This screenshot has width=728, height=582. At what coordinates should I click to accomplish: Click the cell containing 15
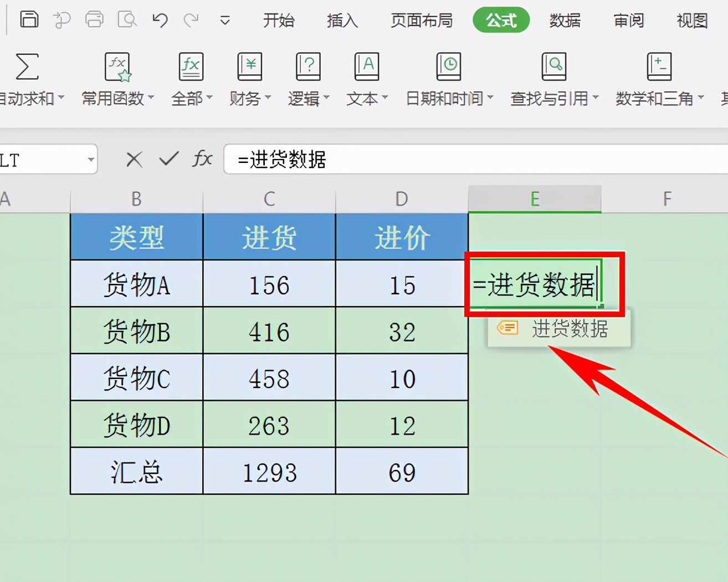tap(402, 284)
